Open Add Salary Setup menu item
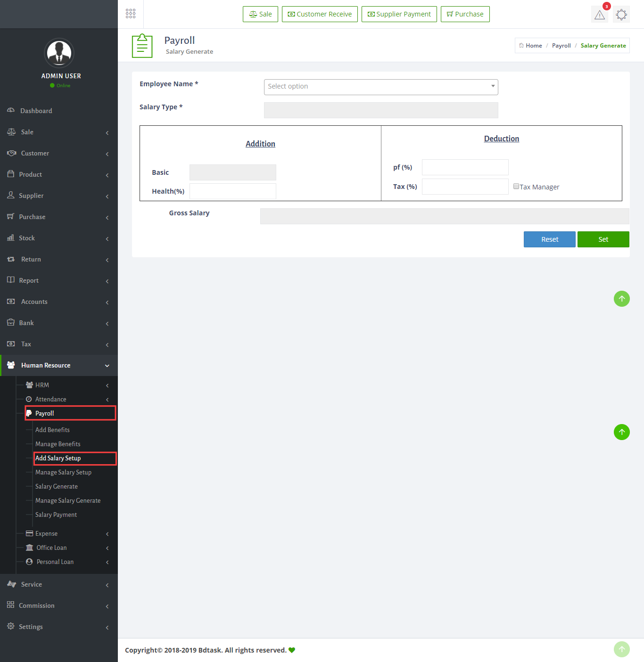644x662 pixels. click(58, 458)
